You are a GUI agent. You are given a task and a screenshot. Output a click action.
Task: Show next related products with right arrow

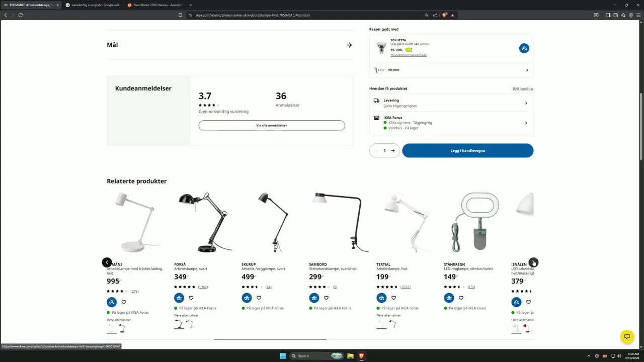533,262
